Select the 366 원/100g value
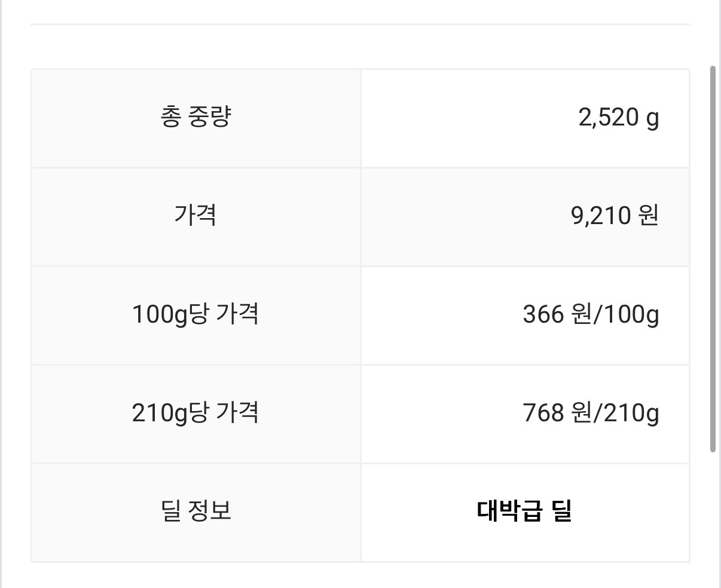The height and width of the screenshot is (588, 721). tap(591, 314)
